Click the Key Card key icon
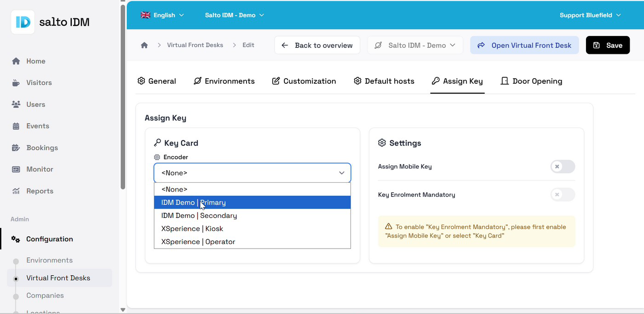This screenshot has width=644, height=314. [157, 143]
